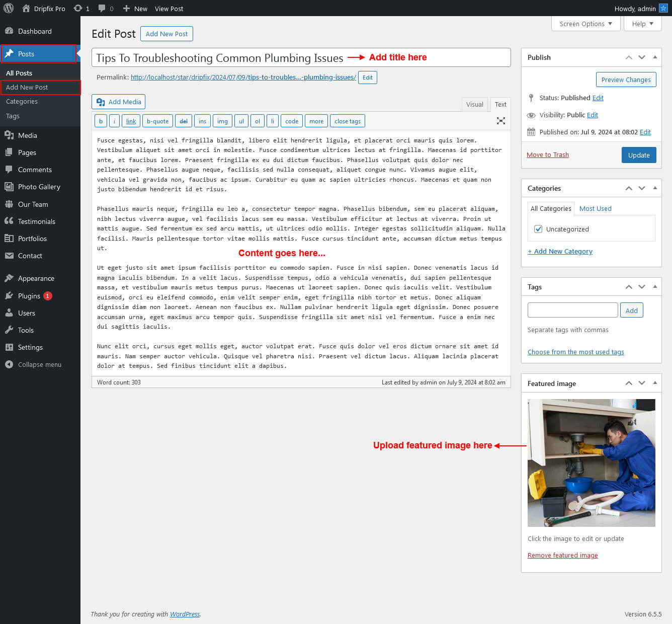Click the plumber featured image thumbnail
The image size is (672, 624).
tap(591, 462)
